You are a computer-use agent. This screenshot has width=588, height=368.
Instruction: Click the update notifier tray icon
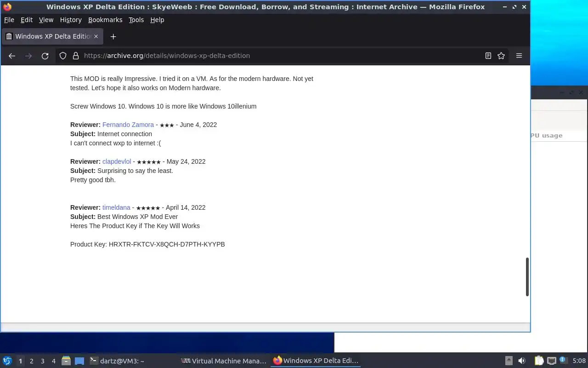click(563, 361)
